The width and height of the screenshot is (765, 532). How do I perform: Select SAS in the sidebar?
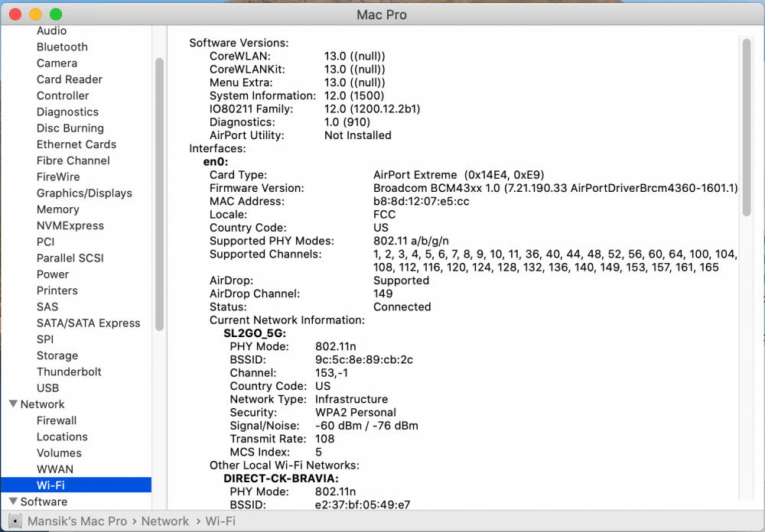[47, 307]
